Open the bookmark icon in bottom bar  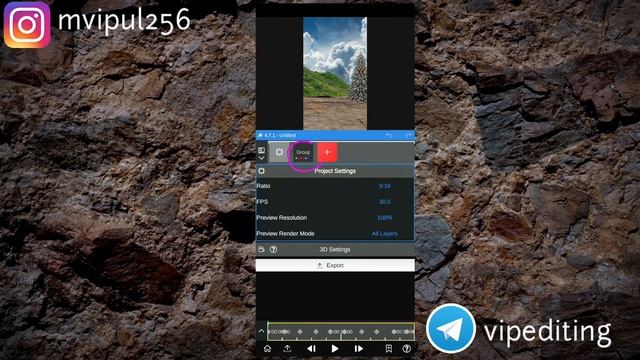point(389,349)
